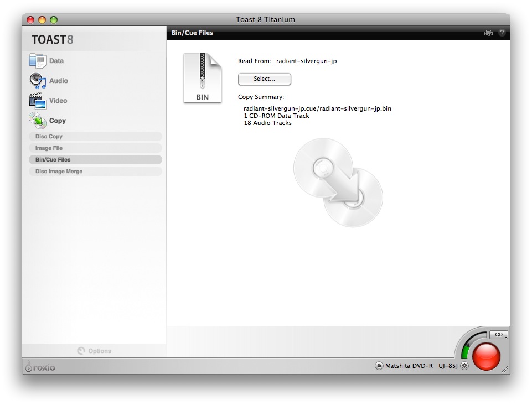Open help with the question mark icon

(x=502, y=33)
